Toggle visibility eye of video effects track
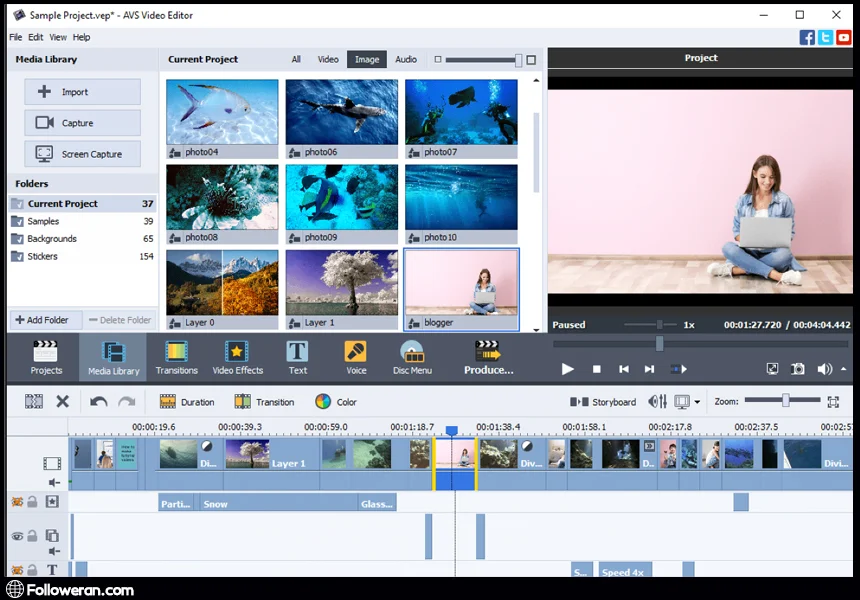Screen dimensions: 860x600 pyautogui.click(x=17, y=502)
